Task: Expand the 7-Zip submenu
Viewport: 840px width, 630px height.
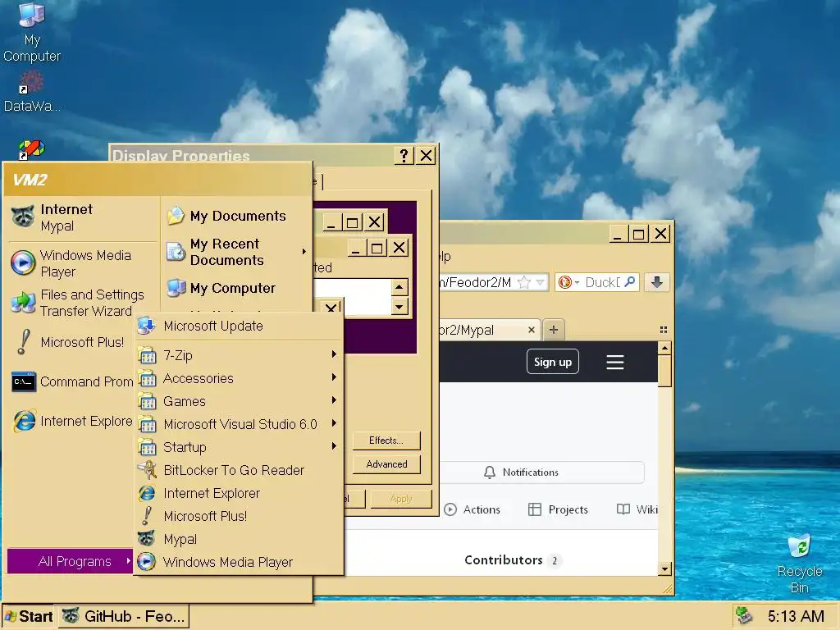Action: tap(239, 355)
